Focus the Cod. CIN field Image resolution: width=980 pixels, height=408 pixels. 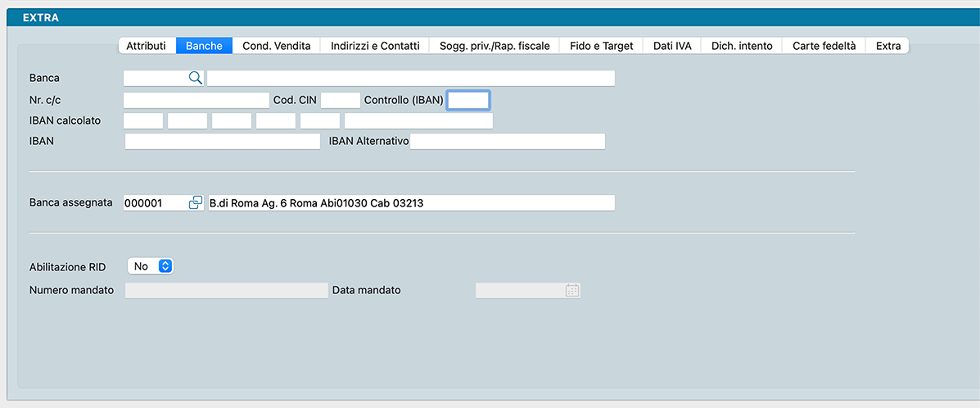tap(340, 100)
